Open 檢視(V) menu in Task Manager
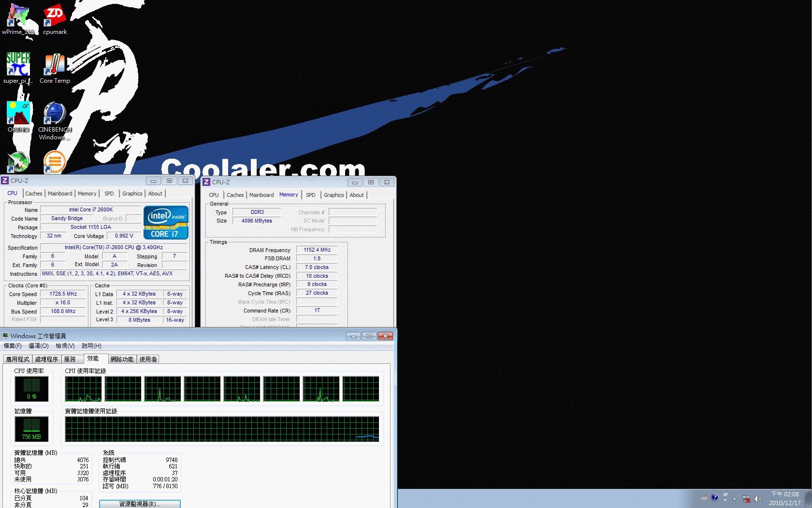Screen dimensions: 812x508 pos(65,346)
